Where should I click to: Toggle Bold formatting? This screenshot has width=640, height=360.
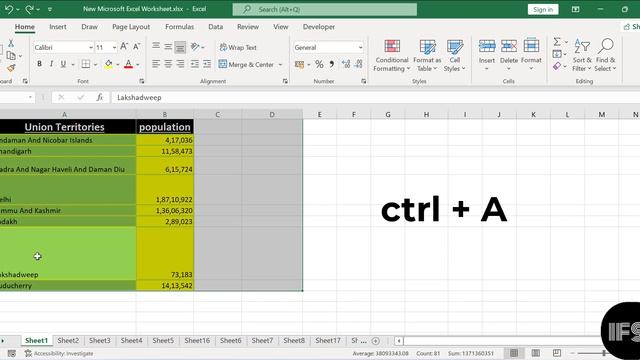click(x=40, y=64)
